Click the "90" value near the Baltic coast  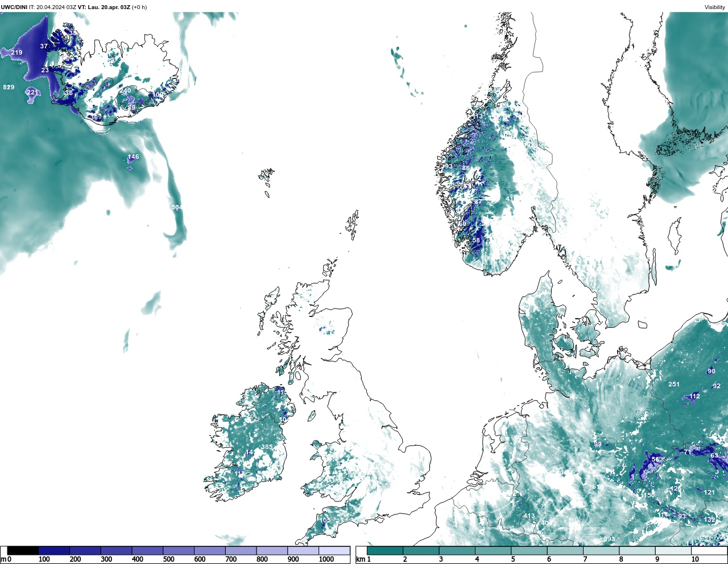click(x=712, y=372)
